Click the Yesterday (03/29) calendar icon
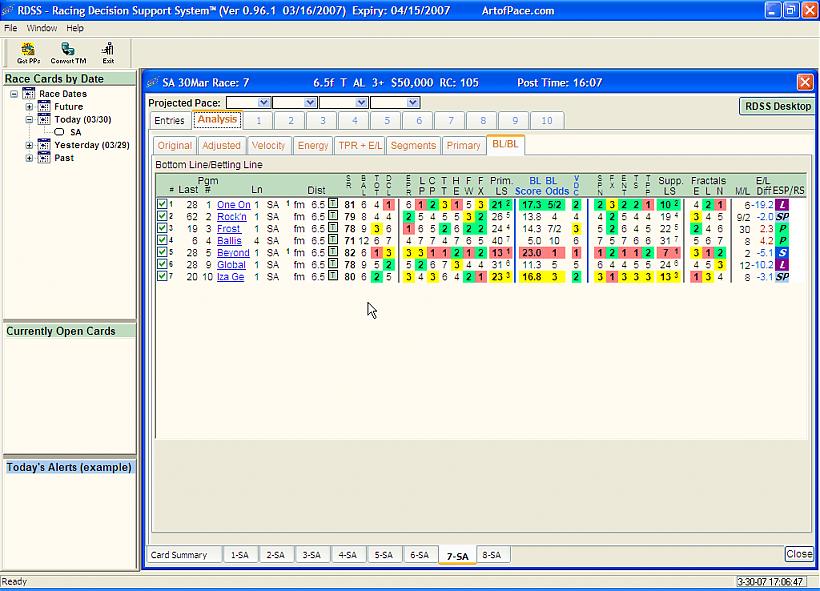This screenshot has height=591, width=820. (44, 145)
